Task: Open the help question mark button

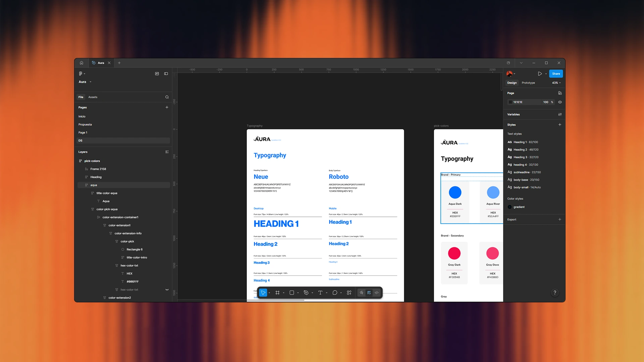Action: 555,293
